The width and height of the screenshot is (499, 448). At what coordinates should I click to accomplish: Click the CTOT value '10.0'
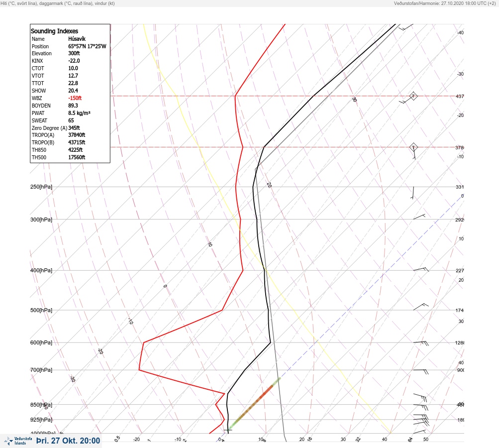click(73, 68)
